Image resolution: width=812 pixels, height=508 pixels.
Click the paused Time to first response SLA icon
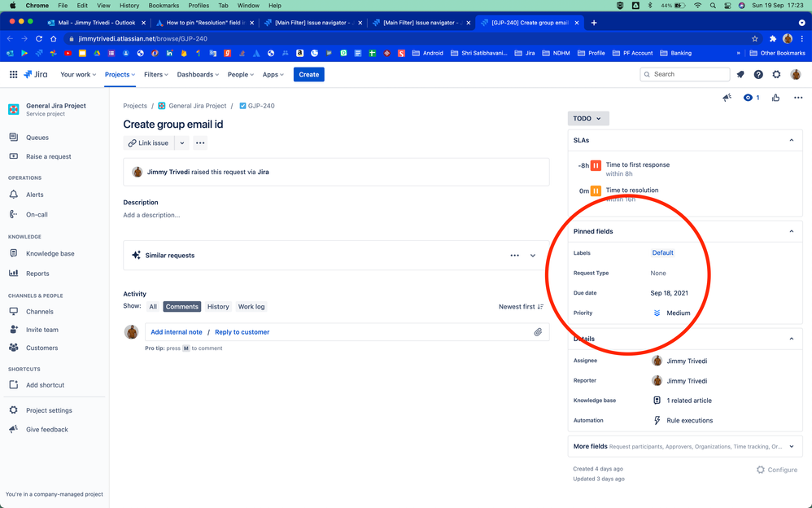tap(596, 166)
